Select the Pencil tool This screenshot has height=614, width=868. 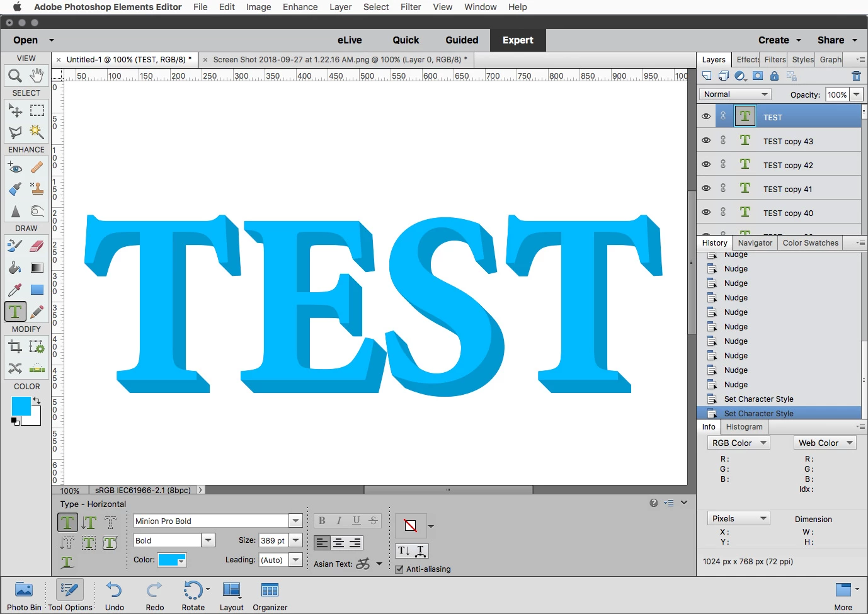(37, 312)
